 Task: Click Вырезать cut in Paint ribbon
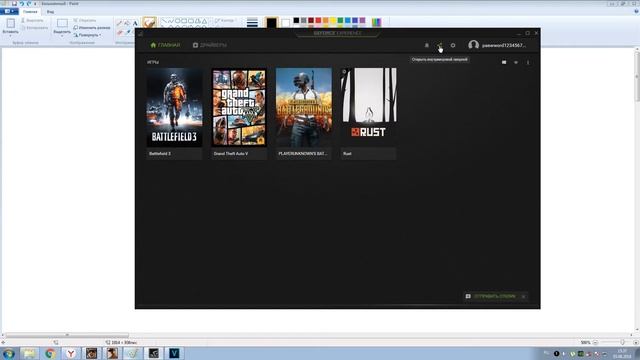coord(32,20)
